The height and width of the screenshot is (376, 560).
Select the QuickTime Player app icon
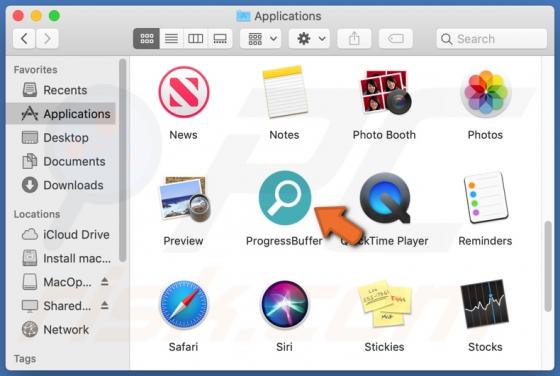pos(385,198)
